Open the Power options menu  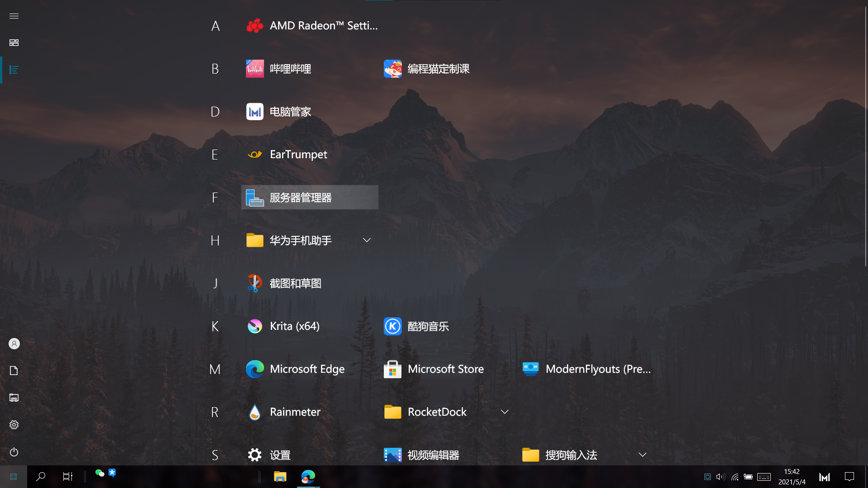tap(14, 452)
